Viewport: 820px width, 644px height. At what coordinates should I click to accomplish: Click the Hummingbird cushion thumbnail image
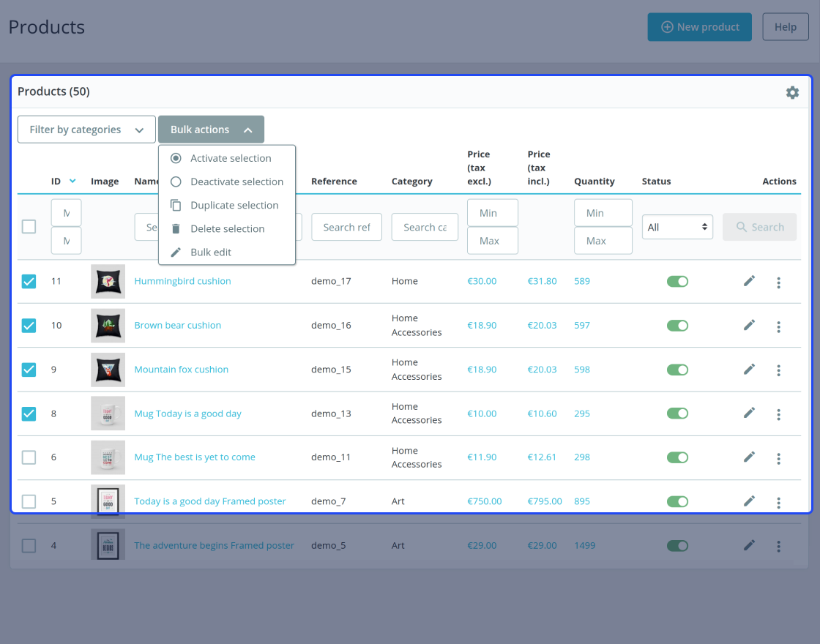pos(108,281)
